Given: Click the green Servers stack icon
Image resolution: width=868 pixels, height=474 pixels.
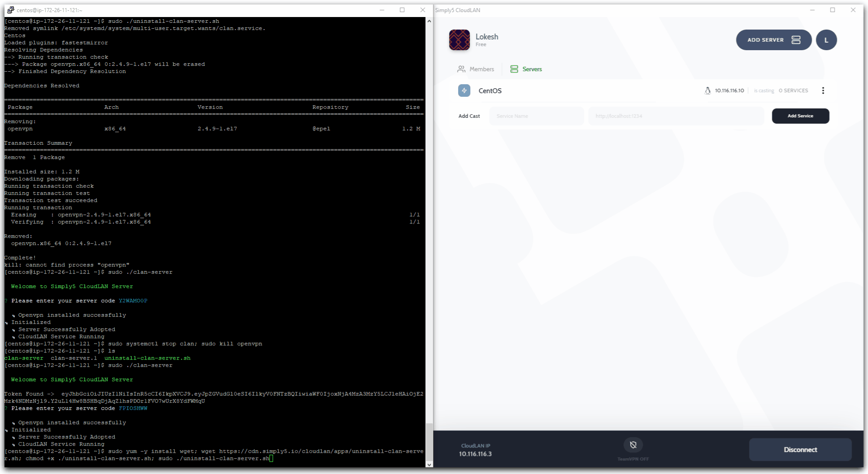Looking at the screenshot, I should [x=514, y=69].
